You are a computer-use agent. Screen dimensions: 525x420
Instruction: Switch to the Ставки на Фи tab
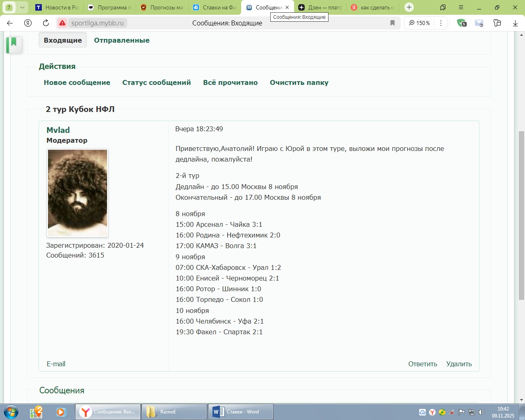click(215, 7)
